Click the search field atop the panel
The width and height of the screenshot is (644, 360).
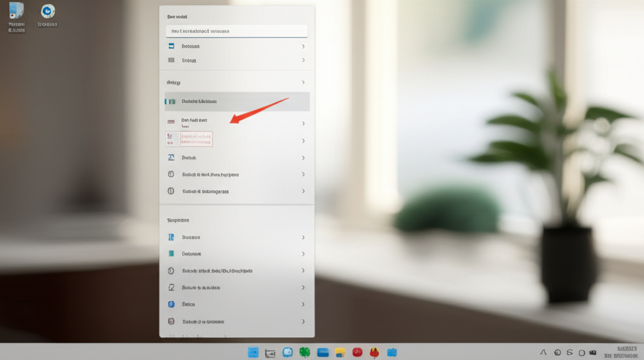(x=236, y=31)
